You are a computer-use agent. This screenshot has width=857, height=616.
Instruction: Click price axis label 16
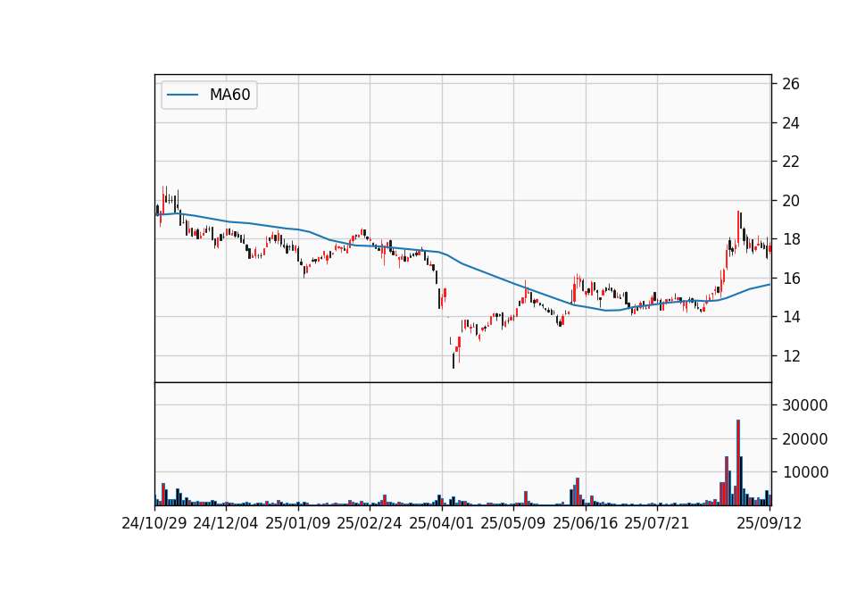coord(791,279)
